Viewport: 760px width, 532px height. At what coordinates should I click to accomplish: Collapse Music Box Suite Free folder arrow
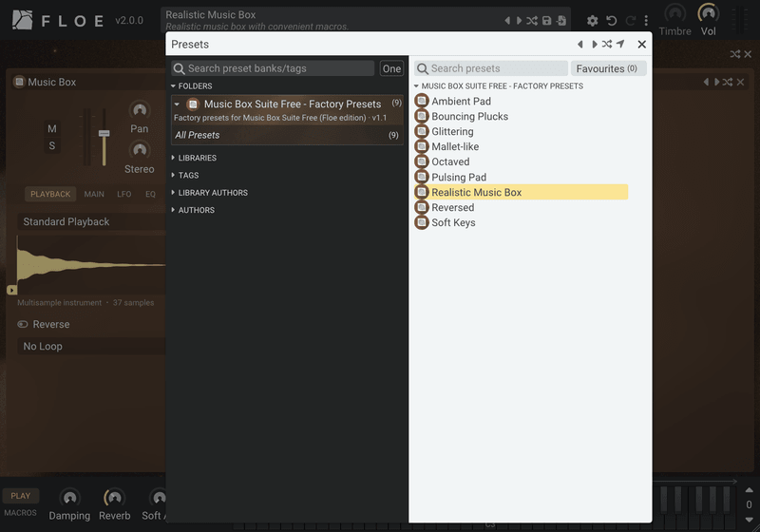click(x=177, y=104)
